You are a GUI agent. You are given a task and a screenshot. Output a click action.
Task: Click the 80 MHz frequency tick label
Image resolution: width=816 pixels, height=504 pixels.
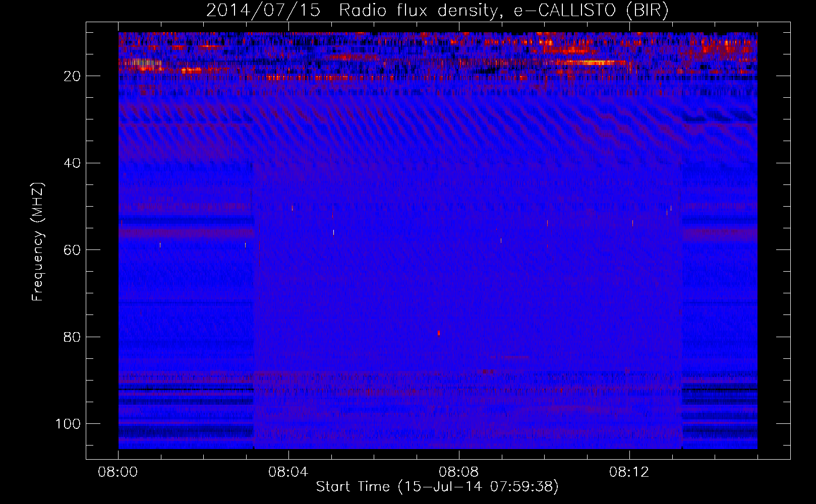pos(73,337)
